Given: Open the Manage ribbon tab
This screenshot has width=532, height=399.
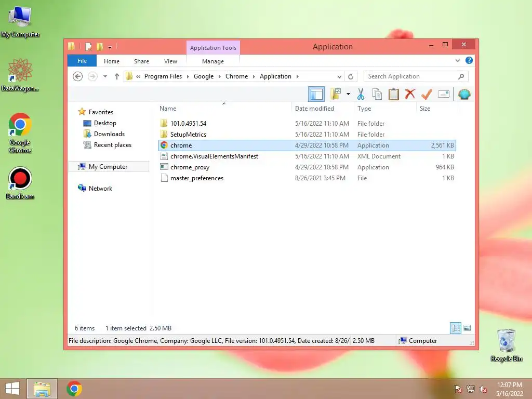Looking at the screenshot, I should [x=212, y=61].
